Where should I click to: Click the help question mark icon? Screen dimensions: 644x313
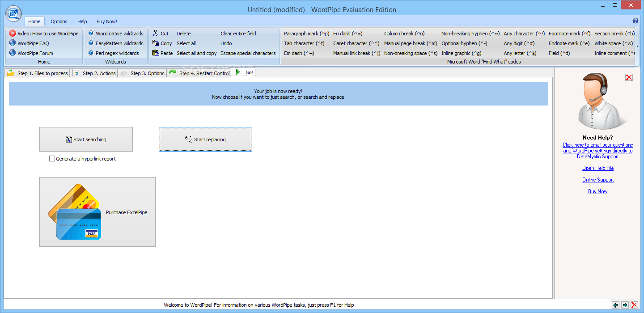tap(636, 21)
